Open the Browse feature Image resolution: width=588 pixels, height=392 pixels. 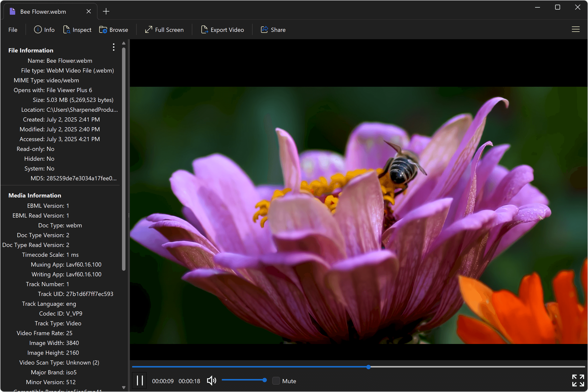pyautogui.click(x=114, y=29)
